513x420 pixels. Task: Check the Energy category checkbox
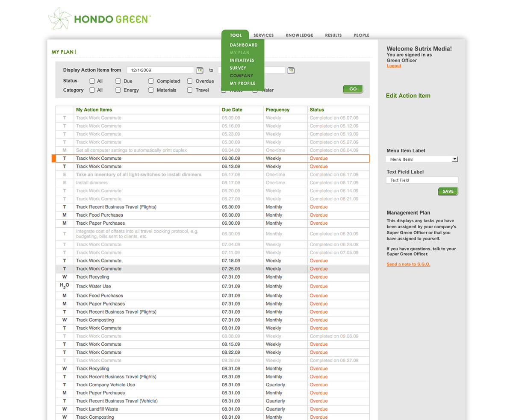tap(118, 90)
